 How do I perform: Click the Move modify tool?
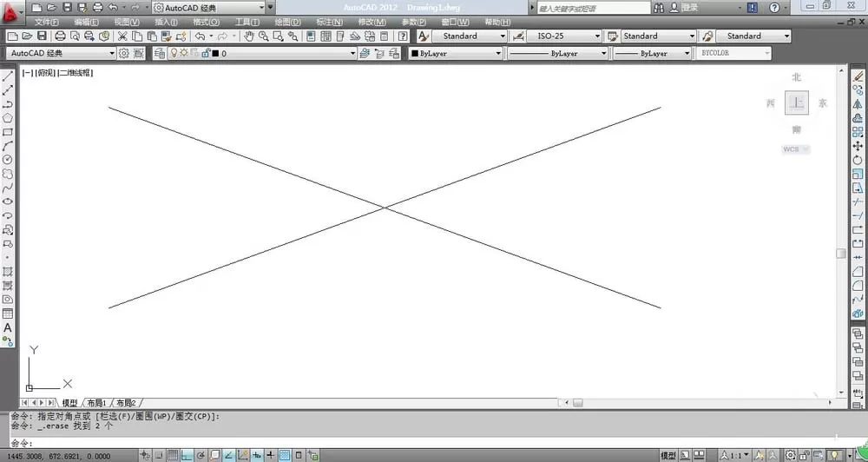click(858, 146)
